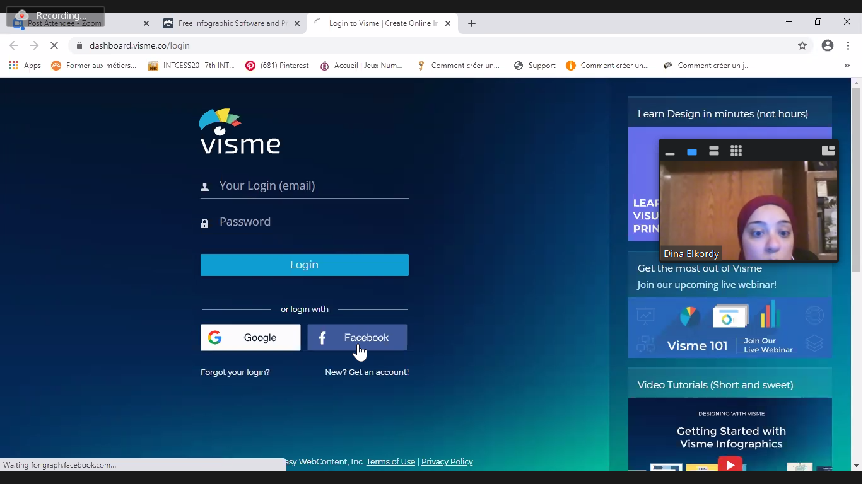The height and width of the screenshot is (484, 868).
Task: Minimize the Zoom video thumbnail panel
Action: (670, 152)
